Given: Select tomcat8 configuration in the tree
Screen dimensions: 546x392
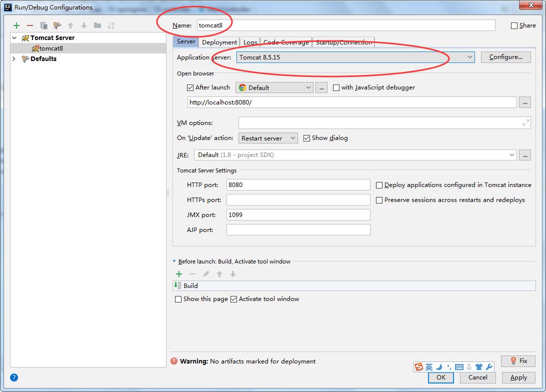Looking at the screenshot, I should coord(50,48).
